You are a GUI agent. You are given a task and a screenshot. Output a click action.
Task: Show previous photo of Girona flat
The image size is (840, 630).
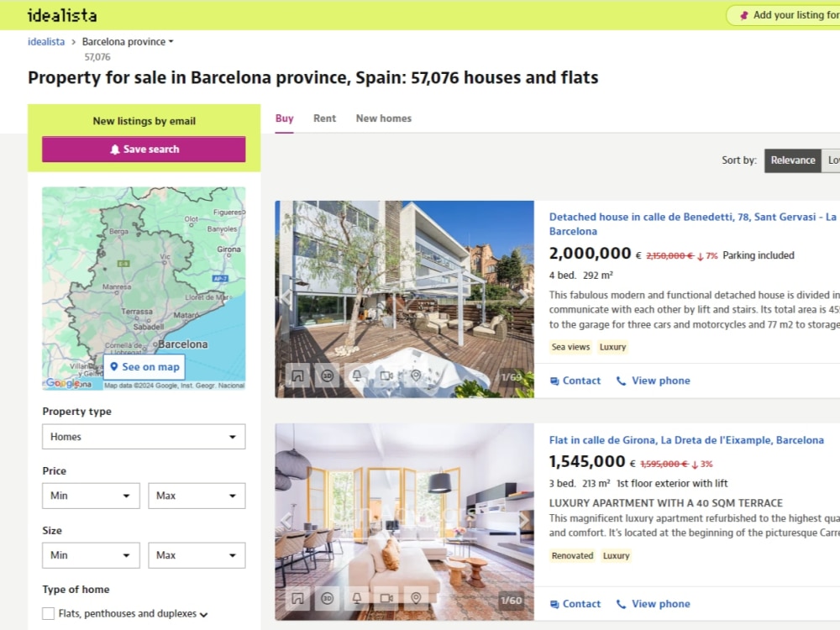click(x=286, y=520)
